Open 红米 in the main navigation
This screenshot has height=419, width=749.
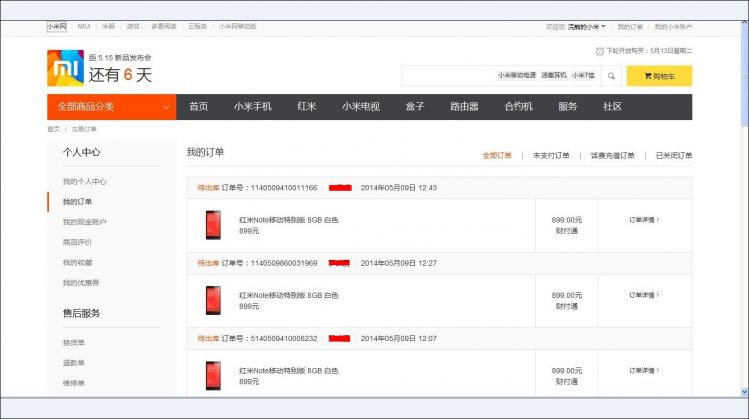[x=307, y=107]
